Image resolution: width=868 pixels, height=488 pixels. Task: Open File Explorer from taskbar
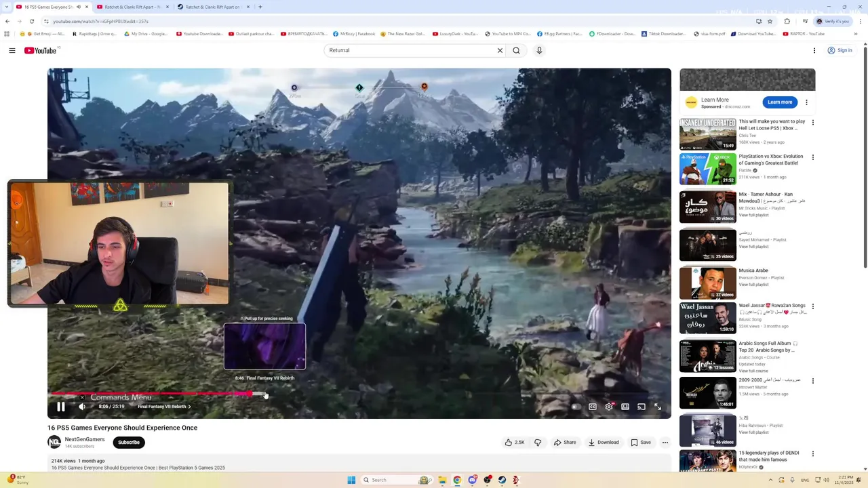(442, 480)
